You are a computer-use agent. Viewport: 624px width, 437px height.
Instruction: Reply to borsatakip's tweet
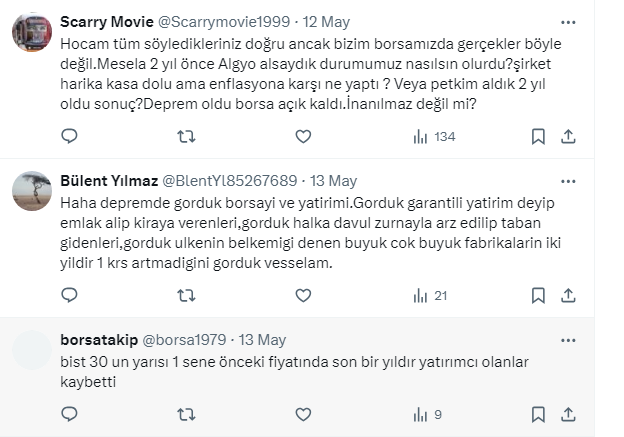(x=69, y=413)
